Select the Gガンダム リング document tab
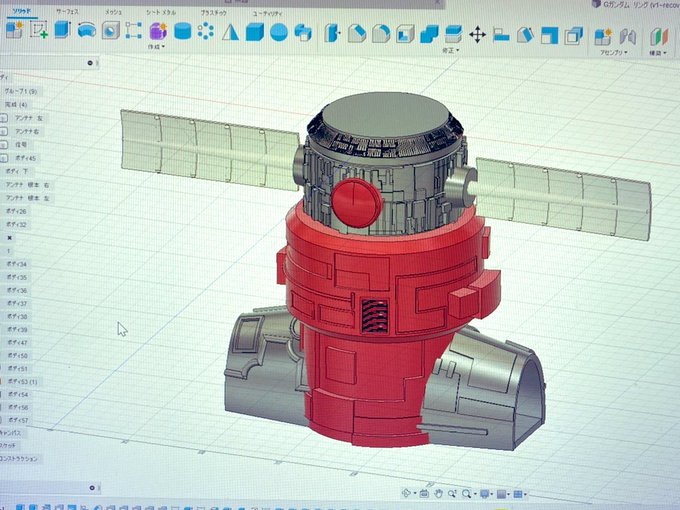The height and width of the screenshot is (510, 680). click(x=636, y=5)
